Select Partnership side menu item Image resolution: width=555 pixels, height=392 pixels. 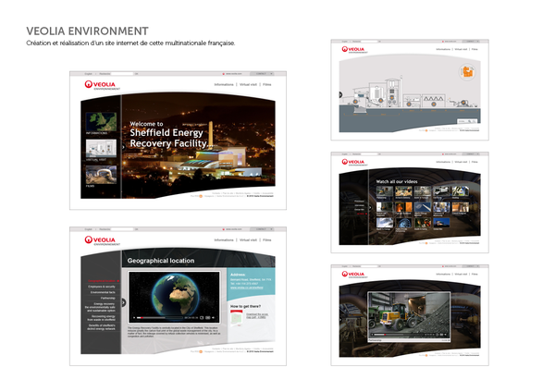(107, 298)
